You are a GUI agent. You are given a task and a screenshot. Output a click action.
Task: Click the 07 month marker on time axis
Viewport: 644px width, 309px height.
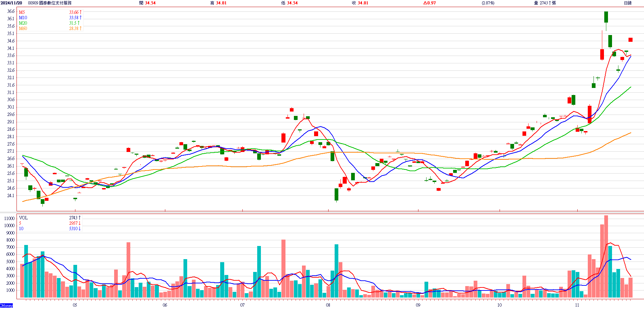242,305
